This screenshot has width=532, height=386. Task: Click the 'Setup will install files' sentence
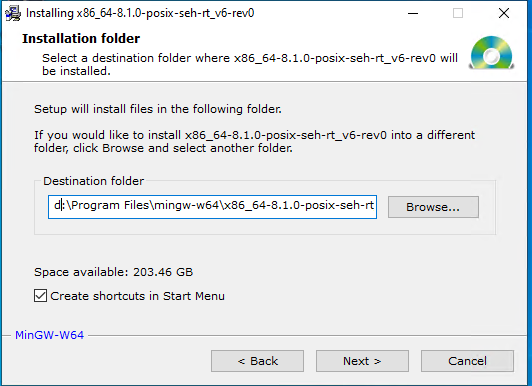(x=158, y=109)
